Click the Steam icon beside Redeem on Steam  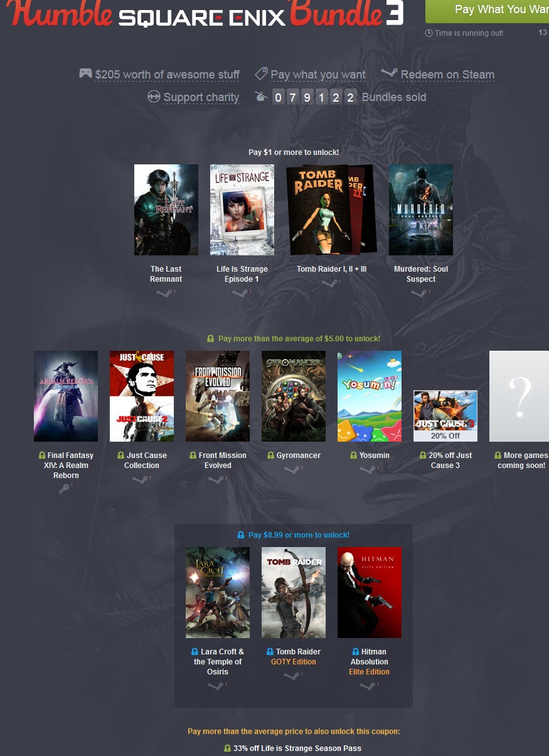click(x=389, y=73)
